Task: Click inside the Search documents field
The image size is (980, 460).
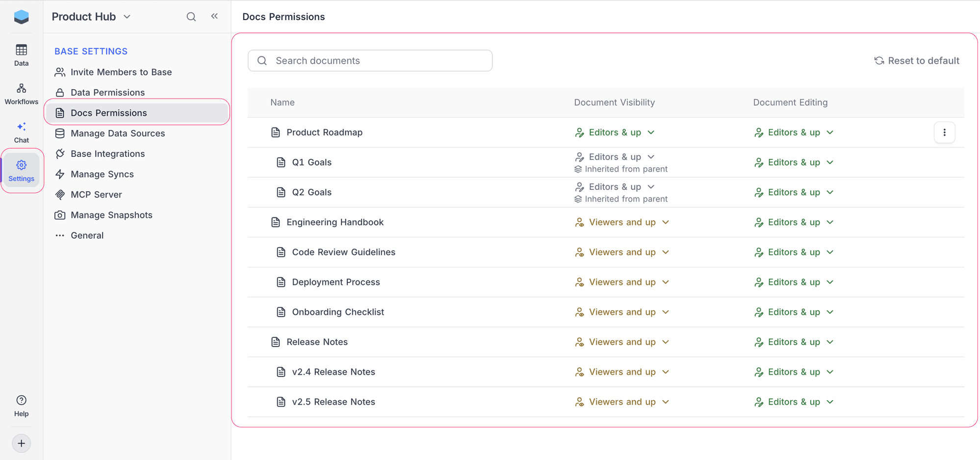Action: 370,60
